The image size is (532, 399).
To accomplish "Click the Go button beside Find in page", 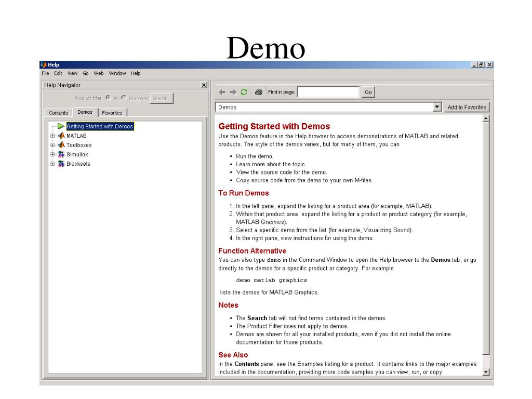I will coord(368,92).
